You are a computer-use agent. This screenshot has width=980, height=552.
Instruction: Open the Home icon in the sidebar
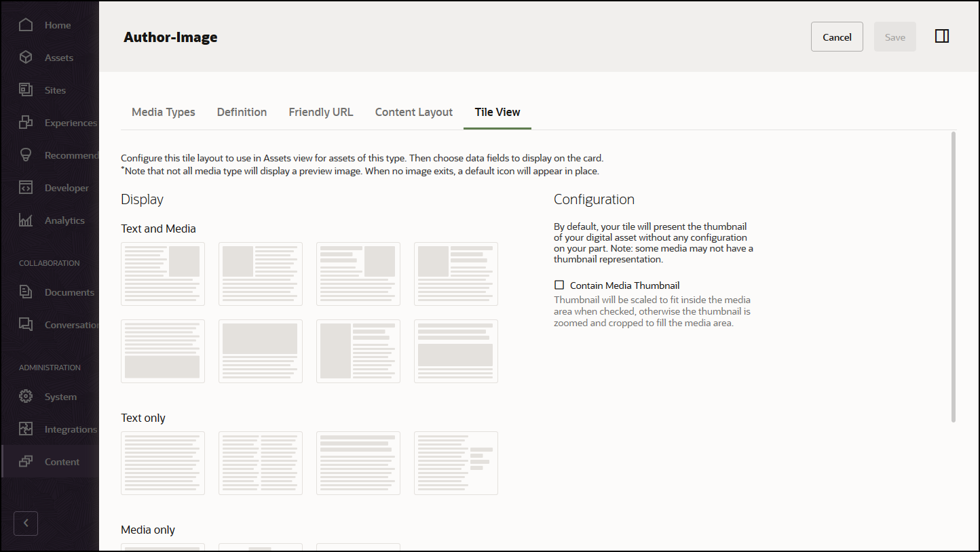(26, 25)
